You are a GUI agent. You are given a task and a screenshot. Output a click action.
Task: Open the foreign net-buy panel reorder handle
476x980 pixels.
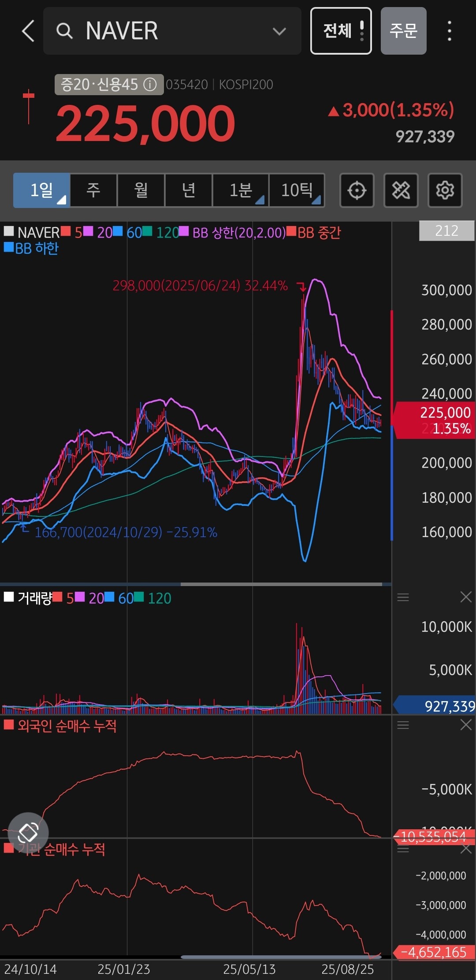click(403, 725)
